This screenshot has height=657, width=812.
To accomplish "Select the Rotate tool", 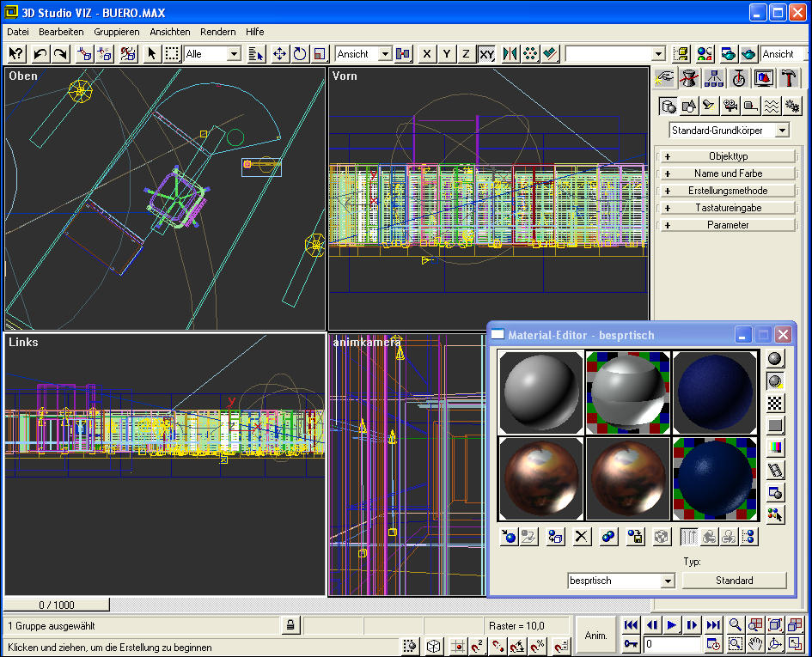I will [x=300, y=54].
